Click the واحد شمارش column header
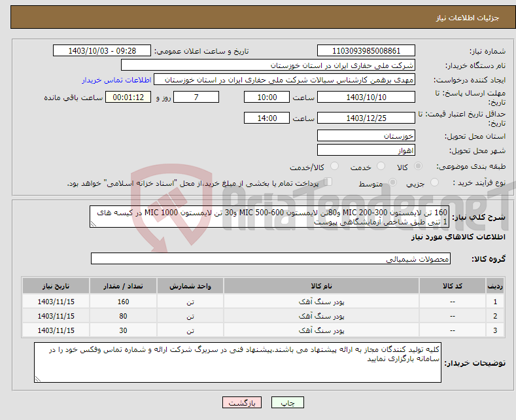 [x=190, y=286]
